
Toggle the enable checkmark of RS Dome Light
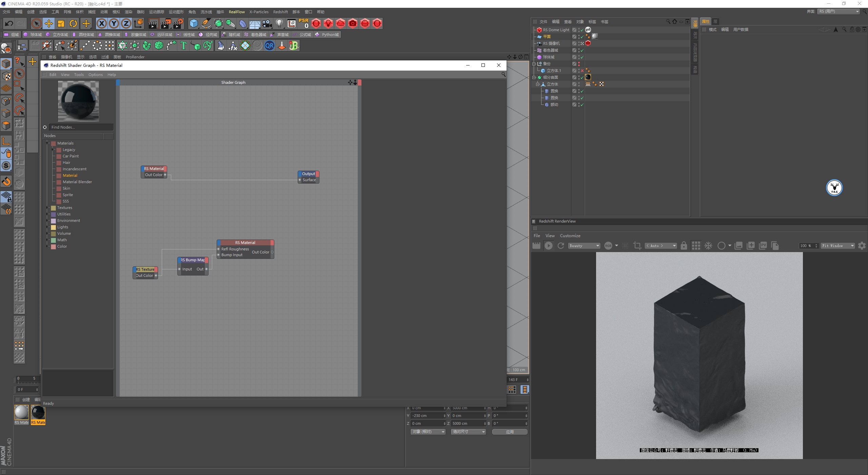(x=582, y=30)
